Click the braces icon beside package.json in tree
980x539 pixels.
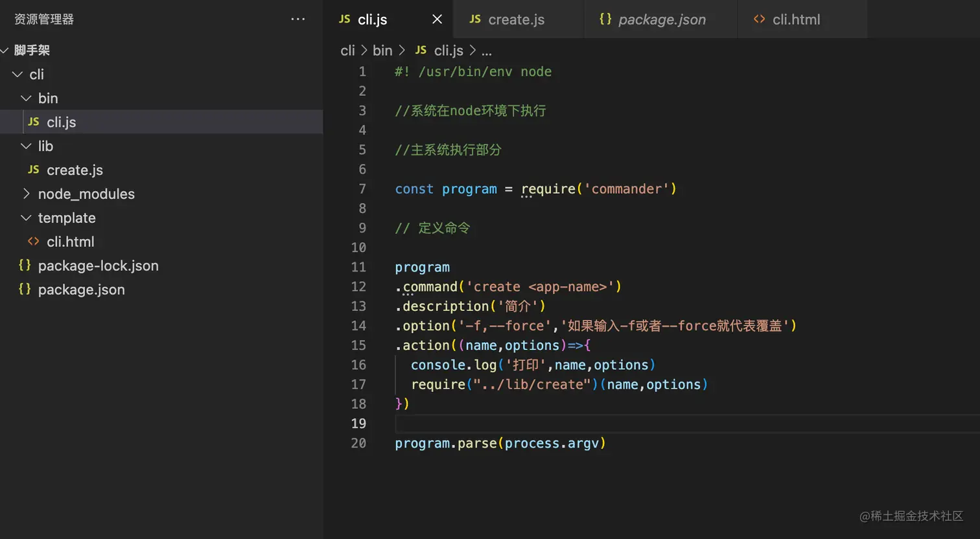tap(25, 289)
